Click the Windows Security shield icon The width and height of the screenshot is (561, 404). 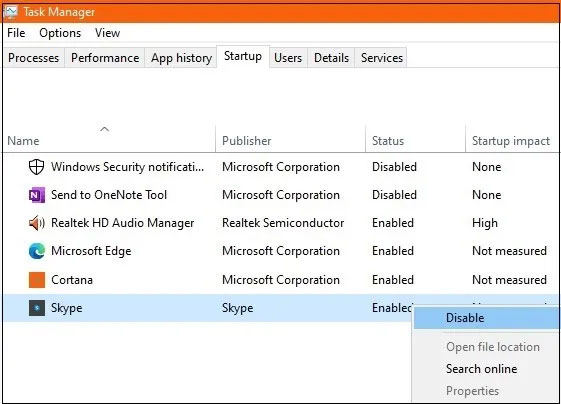coord(36,167)
